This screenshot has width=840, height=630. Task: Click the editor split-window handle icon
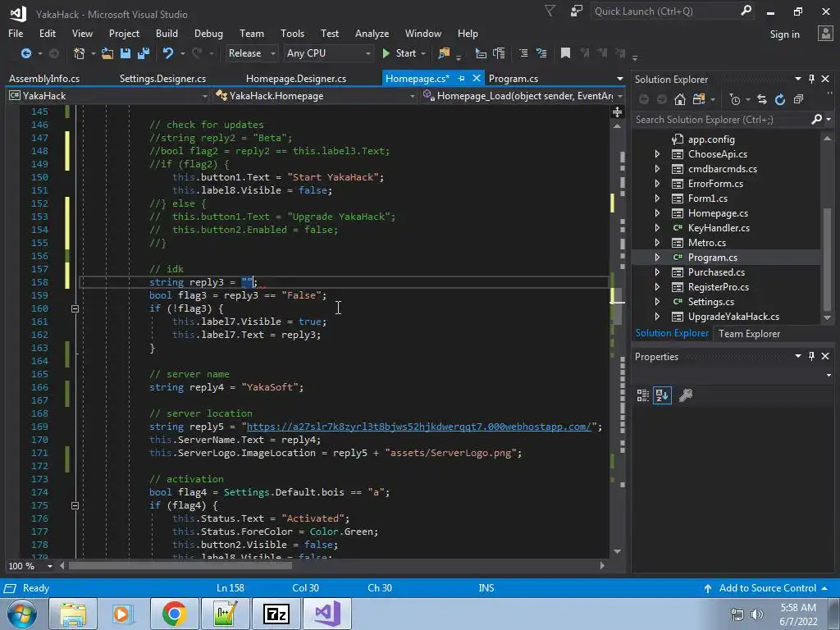tap(617, 112)
